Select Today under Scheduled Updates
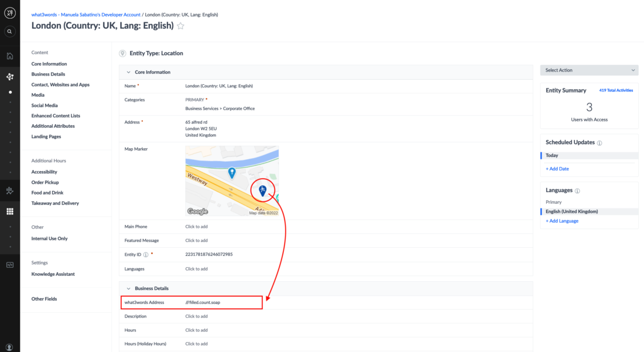The height and width of the screenshot is (352, 644). (x=589, y=155)
